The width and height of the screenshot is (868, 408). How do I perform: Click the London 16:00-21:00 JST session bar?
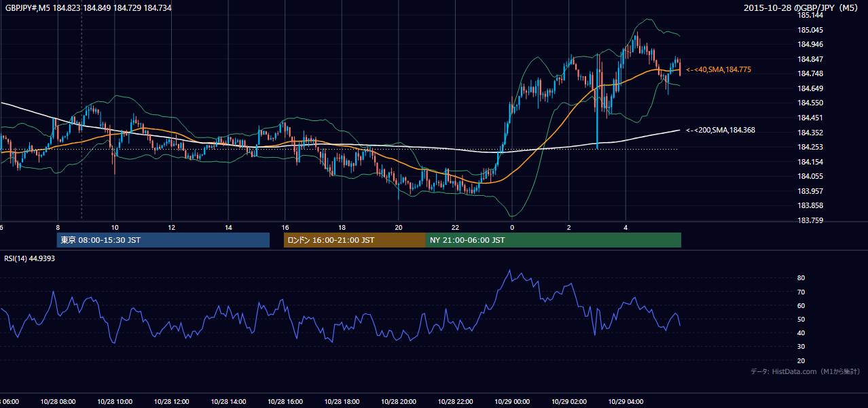point(355,240)
